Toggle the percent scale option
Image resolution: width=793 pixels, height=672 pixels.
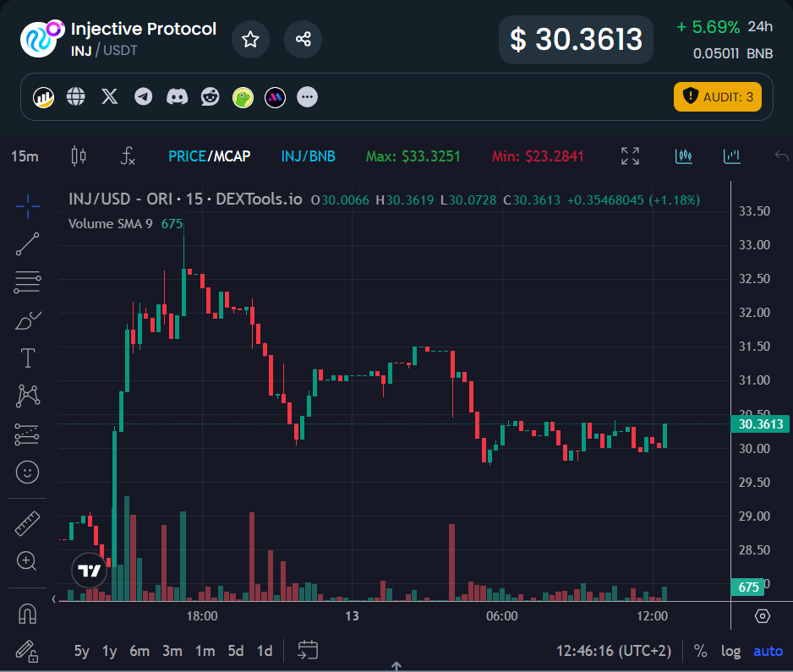[x=700, y=651]
